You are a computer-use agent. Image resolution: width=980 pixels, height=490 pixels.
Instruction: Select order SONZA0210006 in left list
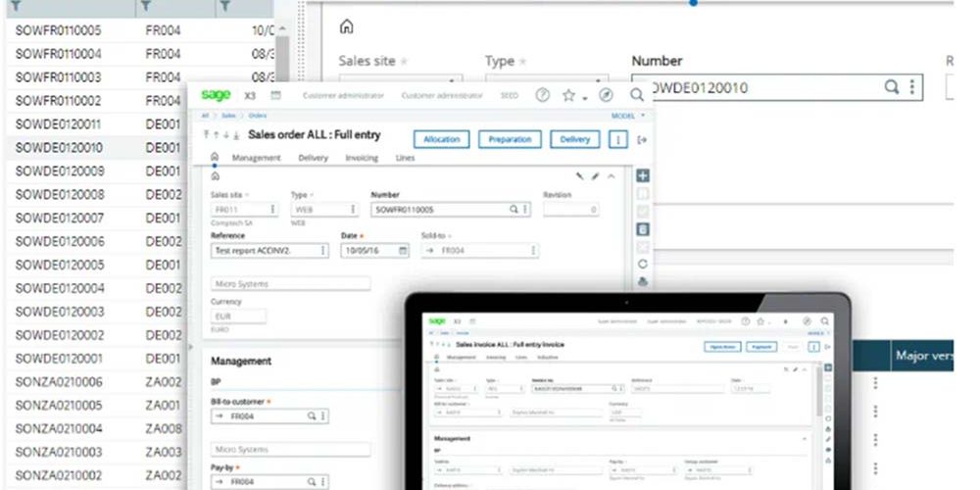point(58,382)
